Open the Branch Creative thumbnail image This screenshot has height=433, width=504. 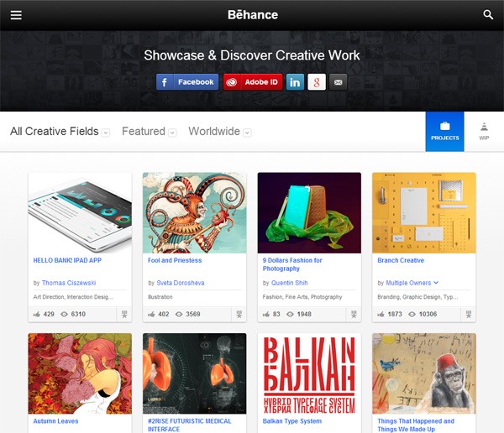(x=424, y=213)
